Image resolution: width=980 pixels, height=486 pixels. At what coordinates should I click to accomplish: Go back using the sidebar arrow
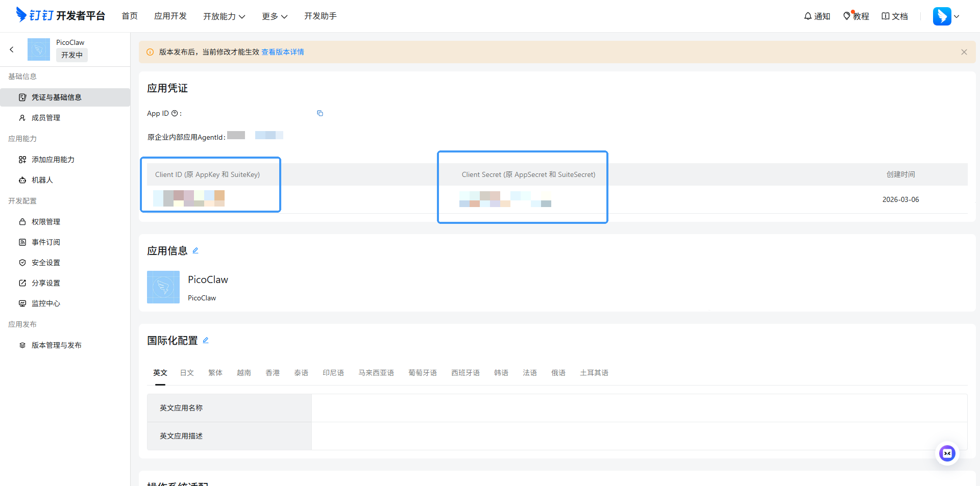click(12, 49)
